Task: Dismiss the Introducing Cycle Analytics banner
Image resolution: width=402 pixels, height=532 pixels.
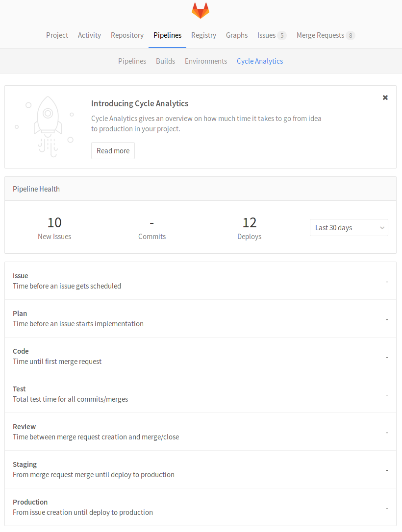Action: click(x=385, y=97)
